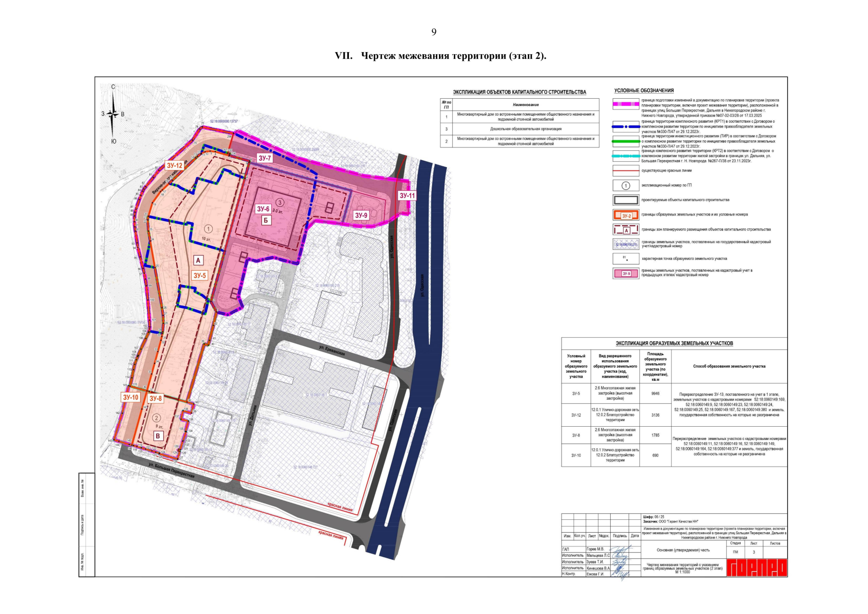The width and height of the screenshot is (868, 614).
Task: Select the ЗУ-12 parcel label on map
Action: (174, 165)
